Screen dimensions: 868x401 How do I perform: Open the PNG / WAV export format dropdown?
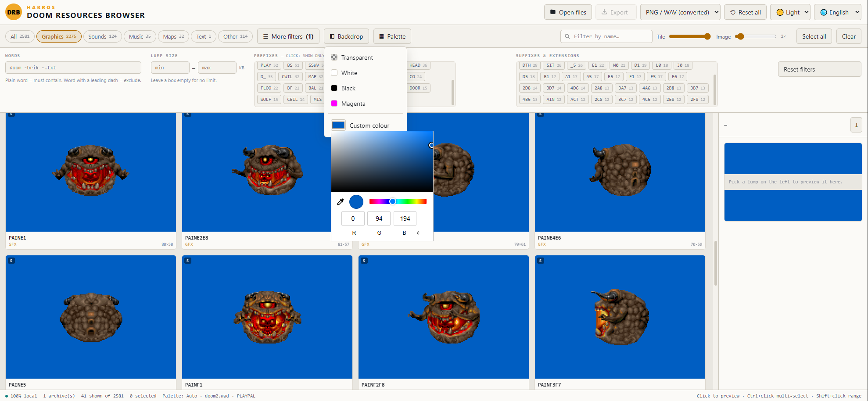[680, 12]
